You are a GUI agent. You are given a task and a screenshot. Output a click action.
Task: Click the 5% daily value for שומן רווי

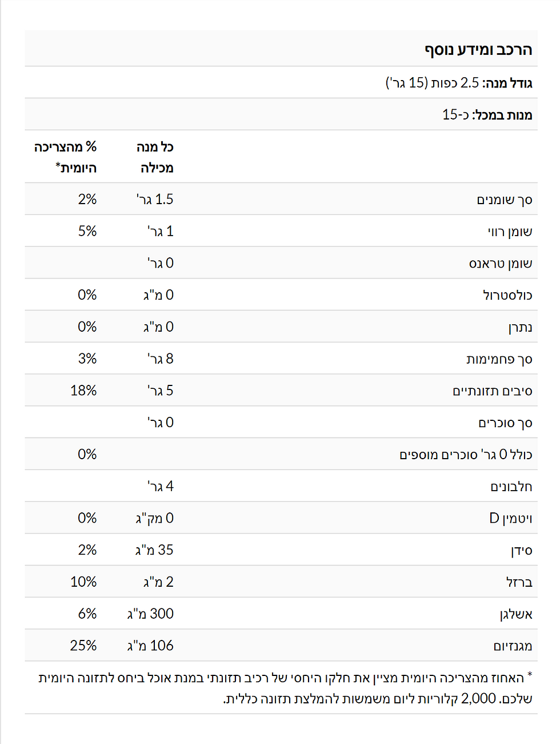(87, 231)
